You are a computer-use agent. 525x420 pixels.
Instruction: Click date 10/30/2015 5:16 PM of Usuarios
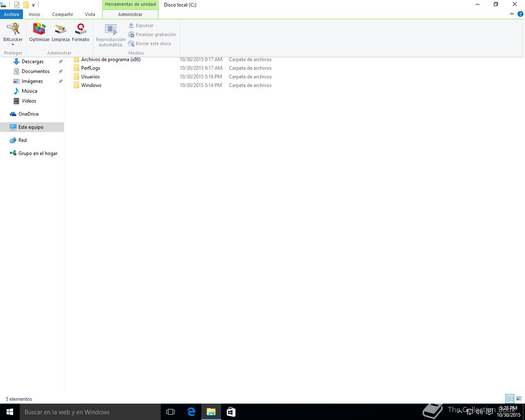click(201, 77)
